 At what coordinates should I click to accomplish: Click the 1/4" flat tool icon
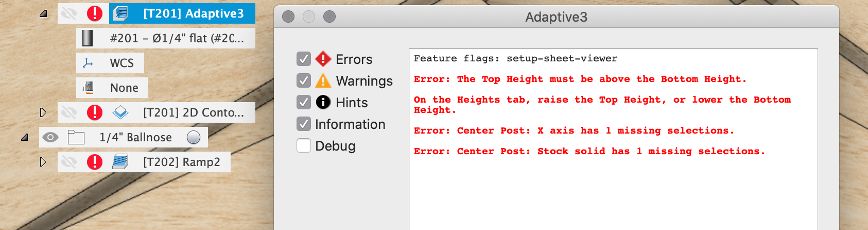coord(88,38)
